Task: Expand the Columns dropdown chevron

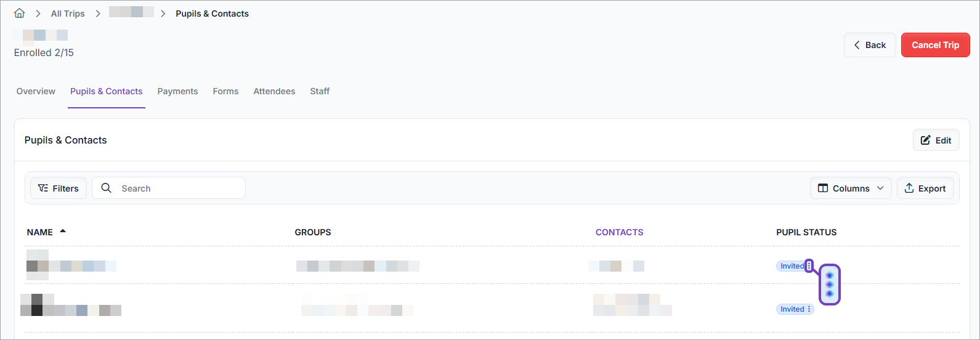Action: click(x=880, y=188)
